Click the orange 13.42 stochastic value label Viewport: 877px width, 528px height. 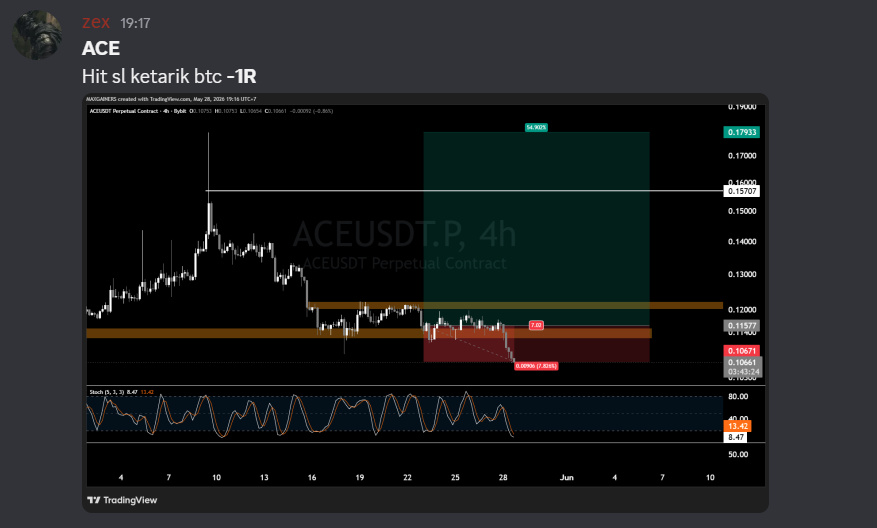click(x=737, y=426)
